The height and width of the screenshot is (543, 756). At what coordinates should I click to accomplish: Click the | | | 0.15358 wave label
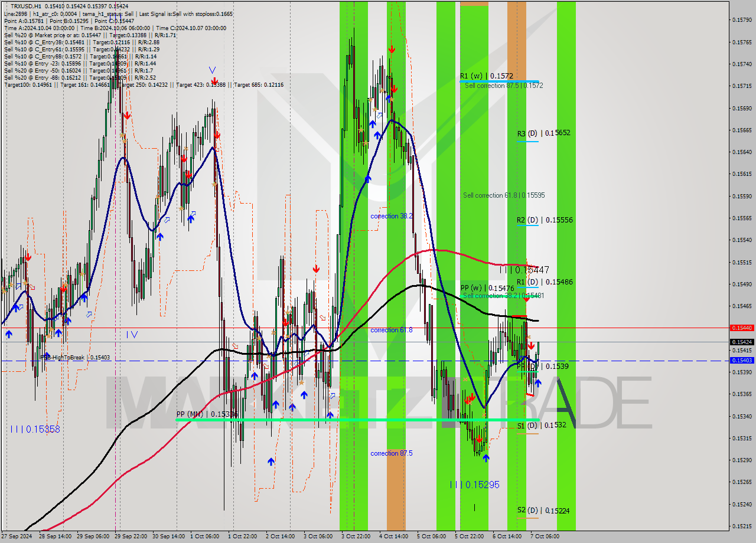coord(35,429)
